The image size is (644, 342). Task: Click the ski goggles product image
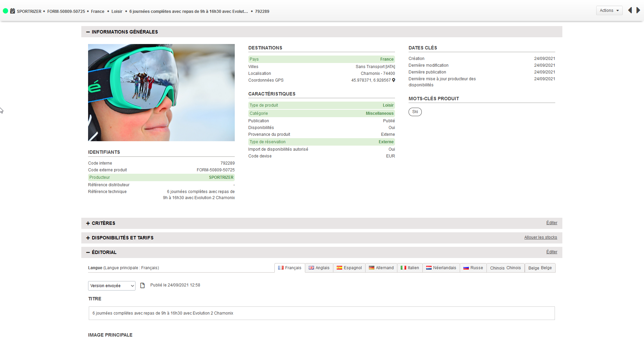point(161,92)
